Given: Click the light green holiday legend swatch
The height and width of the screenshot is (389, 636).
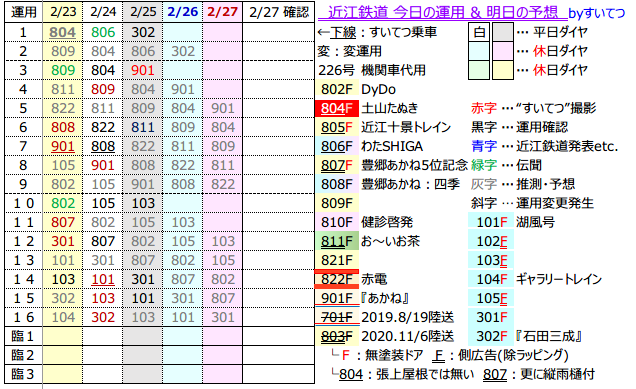Looking at the screenshot, I should [x=479, y=70].
